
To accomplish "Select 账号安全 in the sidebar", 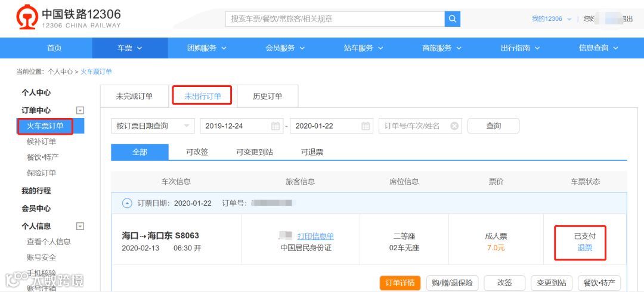I will tap(42, 257).
